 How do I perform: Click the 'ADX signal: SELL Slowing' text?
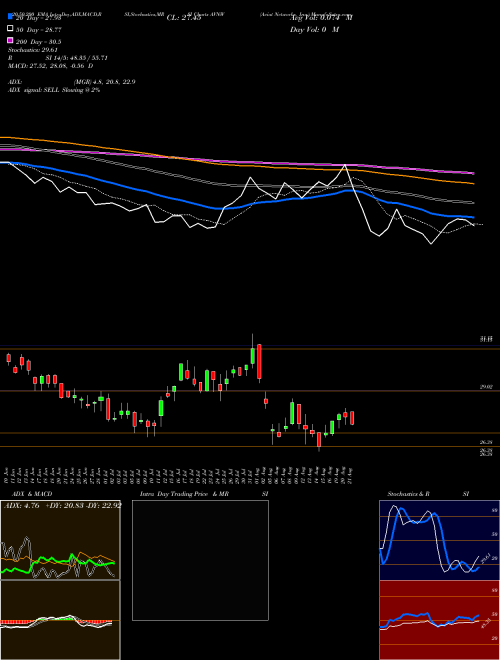click(x=54, y=90)
